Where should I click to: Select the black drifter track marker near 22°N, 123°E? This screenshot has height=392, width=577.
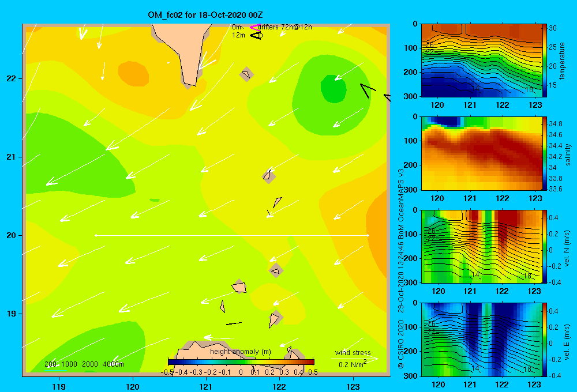tap(367, 90)
